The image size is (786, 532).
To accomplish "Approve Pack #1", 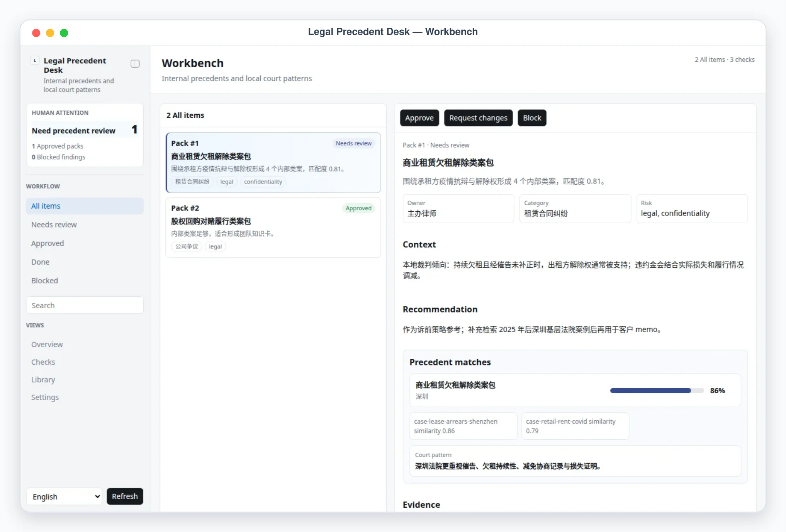I will pos(419,118).
